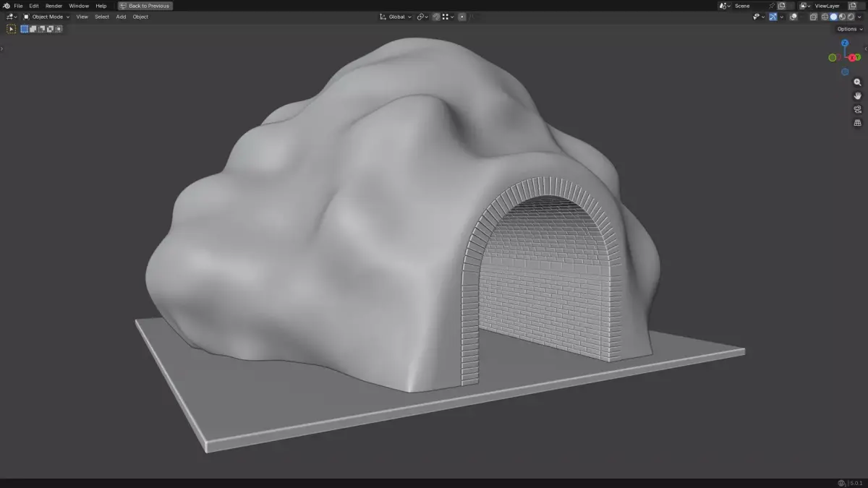Click the version number 5.0.1
868x488 pixels.
click(x=856, y=483)
